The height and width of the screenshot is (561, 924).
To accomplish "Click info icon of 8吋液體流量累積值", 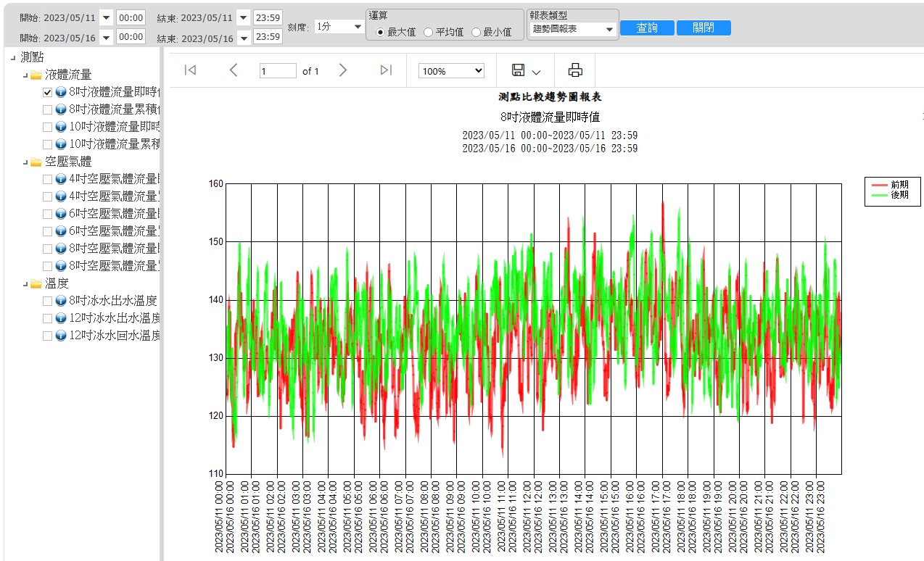I will click(61, 109).
